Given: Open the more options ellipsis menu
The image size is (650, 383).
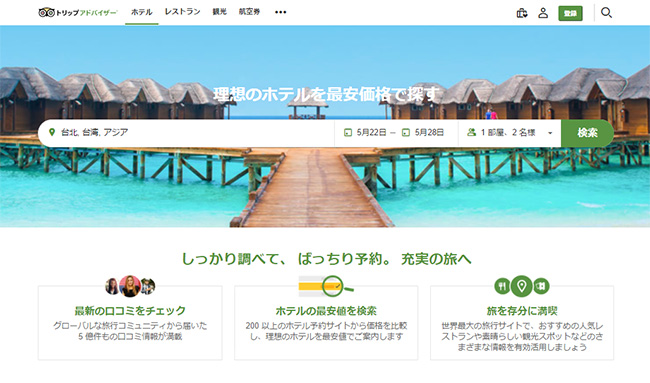Looking at the screenshot, I should [x=281, y=12].
